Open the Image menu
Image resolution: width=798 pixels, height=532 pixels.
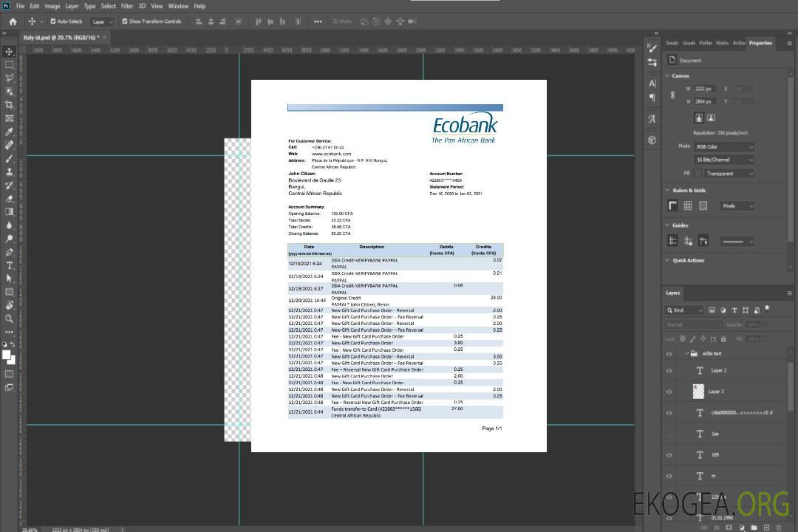(52, 6)
